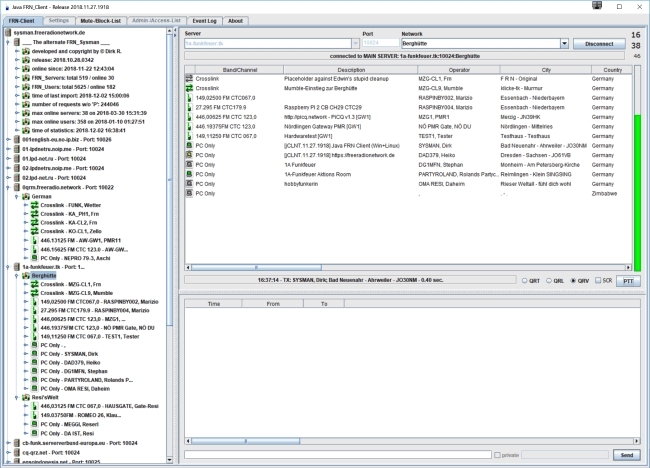This screenshot has height=468, width=650.
Task: Click the Crosslink icon for MZG-CL1 in the table
Action: click(191, 78)
